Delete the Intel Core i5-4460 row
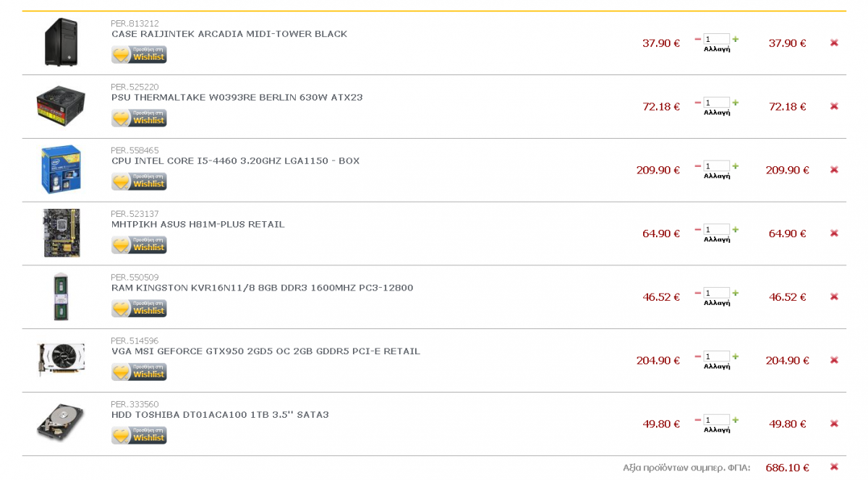The width and height of the screenshot is (868, 480). click(x=834, y=170)
